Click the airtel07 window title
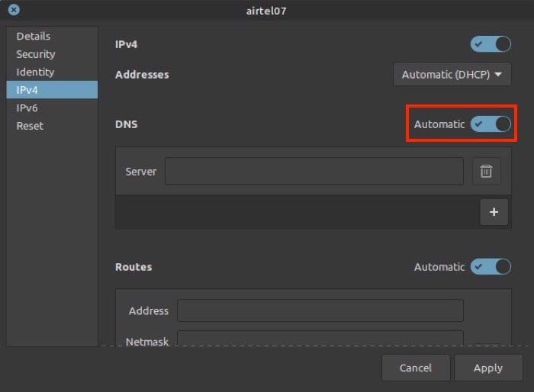Image resolution: width=534 pixels, height=392 pixels. [266, 11]
